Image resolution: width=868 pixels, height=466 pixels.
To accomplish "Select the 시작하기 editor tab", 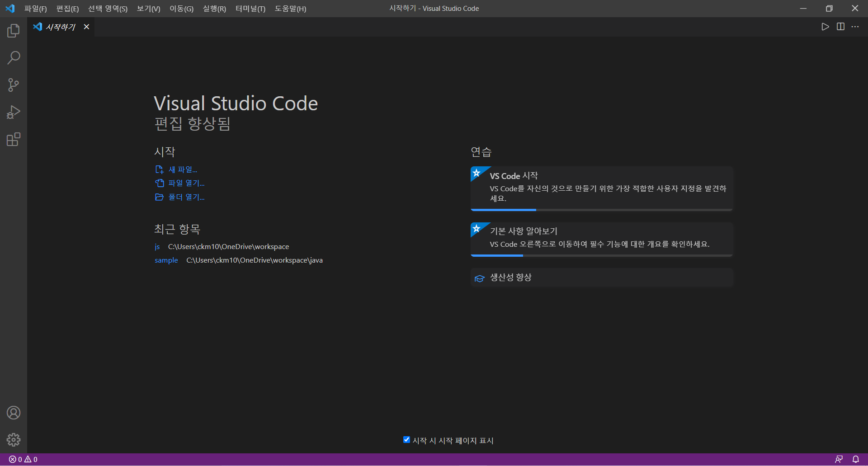I will pos(61,27).
